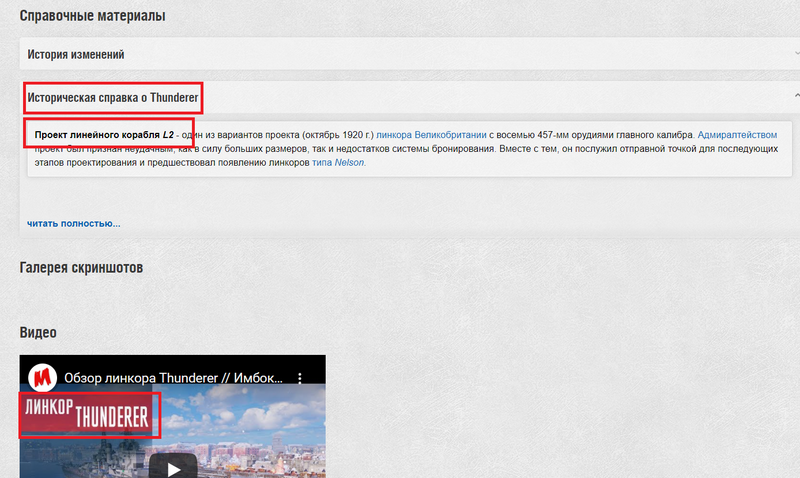Click bold text Проект линейного корабля L2
Viewport: 800px width, 478px height.
(104, 135)
